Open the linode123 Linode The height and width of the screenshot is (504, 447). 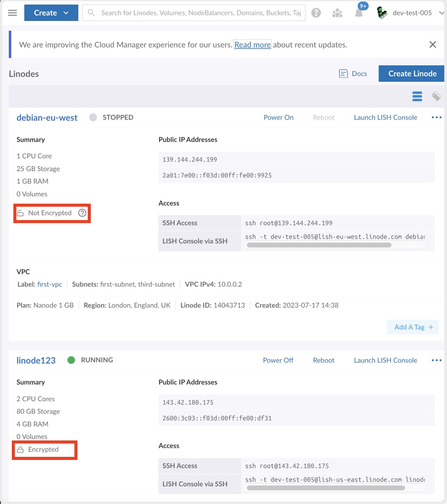(36, 360)
